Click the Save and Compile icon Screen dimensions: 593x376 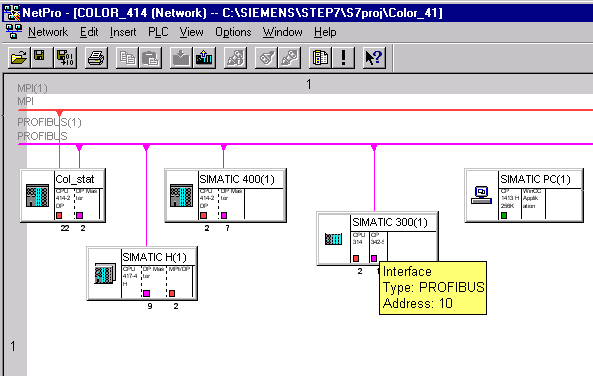[x=65, y=58]
